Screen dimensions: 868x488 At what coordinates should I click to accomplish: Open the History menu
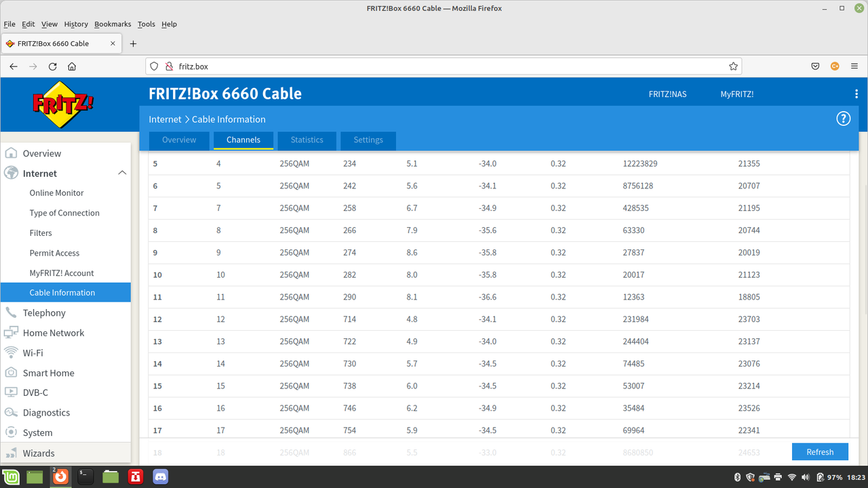click(x=76, y=24)
